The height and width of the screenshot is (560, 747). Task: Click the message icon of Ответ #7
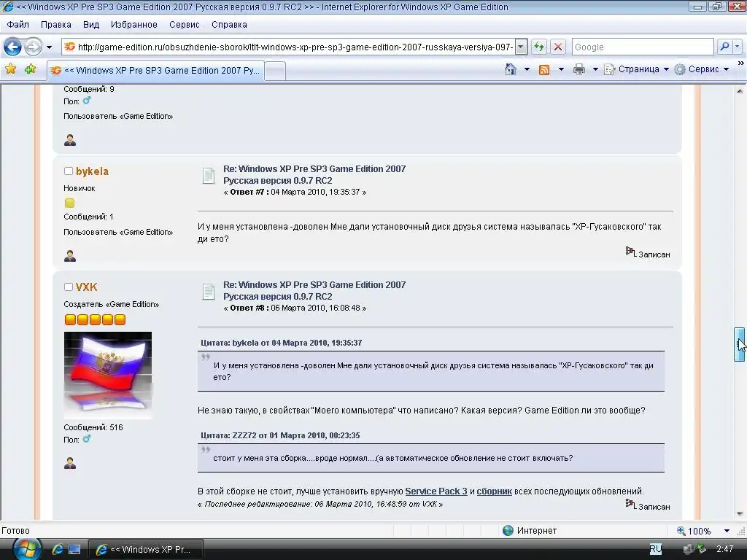208,176
